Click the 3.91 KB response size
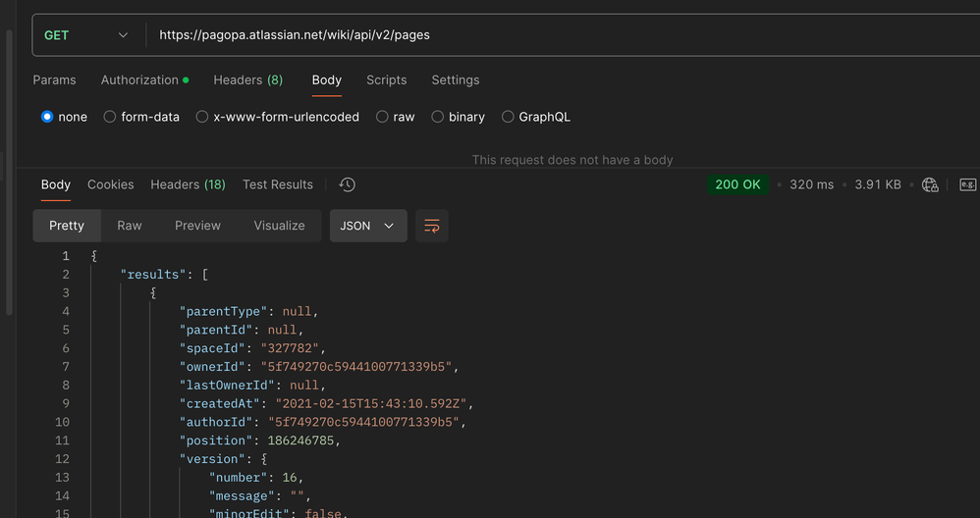Image resolution: width=980 pixels, height=518 pixels. [878, 184]
